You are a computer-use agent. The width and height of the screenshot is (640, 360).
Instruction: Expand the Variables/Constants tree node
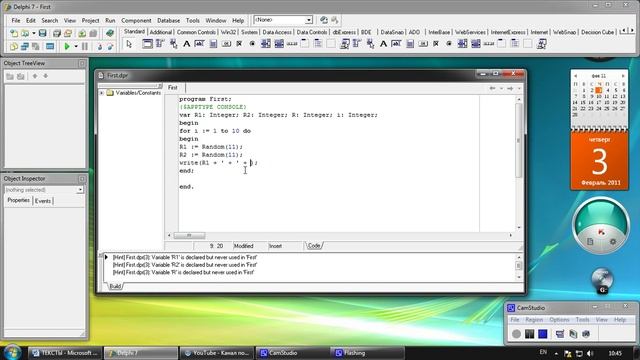pos(102,93)
